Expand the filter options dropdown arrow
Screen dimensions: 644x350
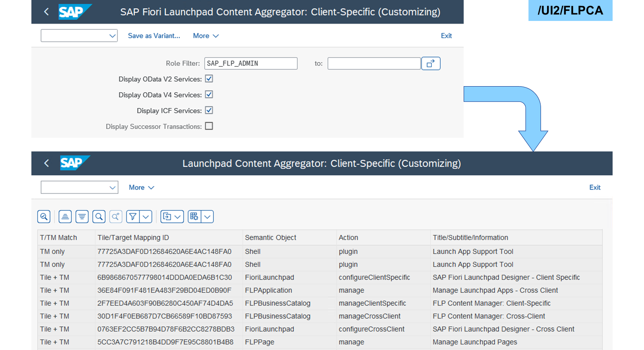pos(146,217)
